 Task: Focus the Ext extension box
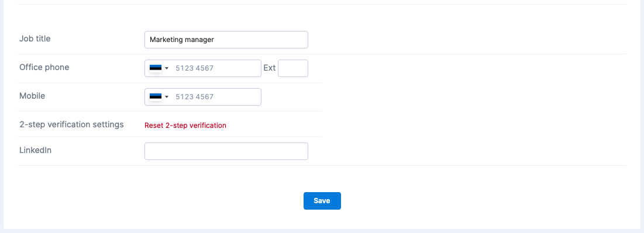pyautogui.click(x=293, y=68)
